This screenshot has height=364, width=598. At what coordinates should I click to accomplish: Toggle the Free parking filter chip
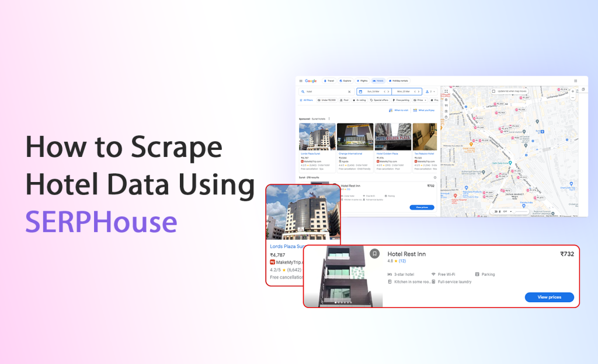(x=401, y=100)
